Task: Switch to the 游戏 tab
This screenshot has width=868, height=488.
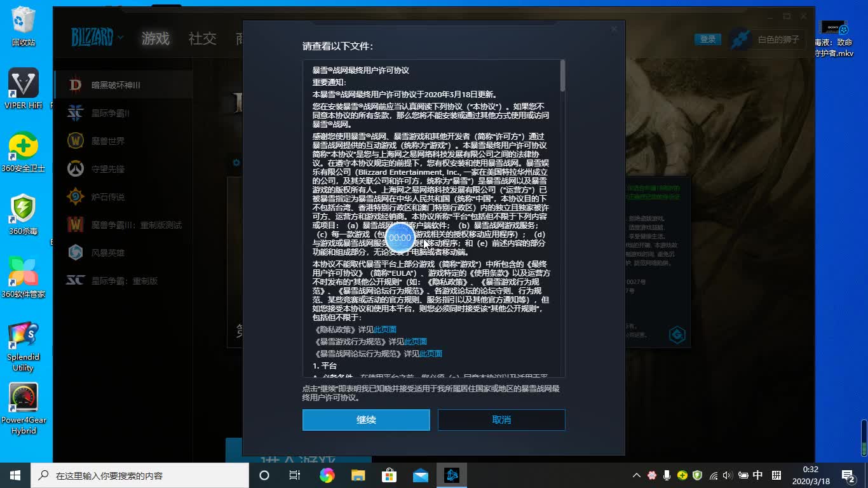Action: pos(156,39)
